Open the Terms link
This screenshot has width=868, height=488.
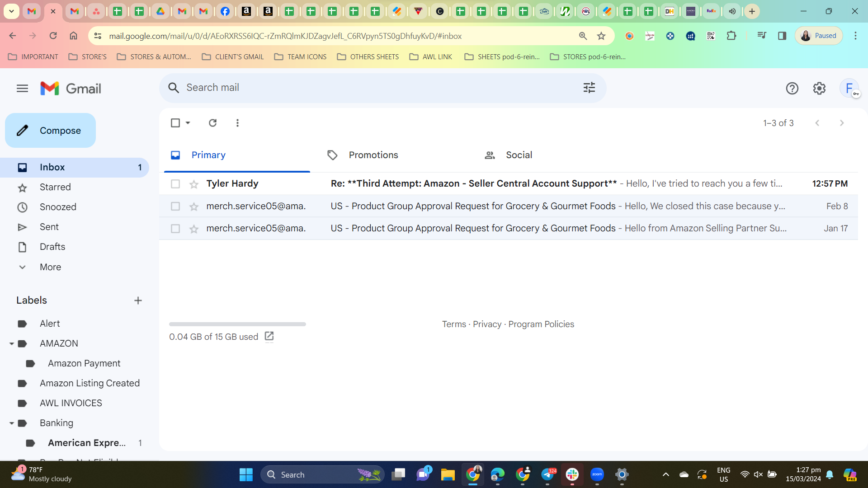(x=454, y=324)
